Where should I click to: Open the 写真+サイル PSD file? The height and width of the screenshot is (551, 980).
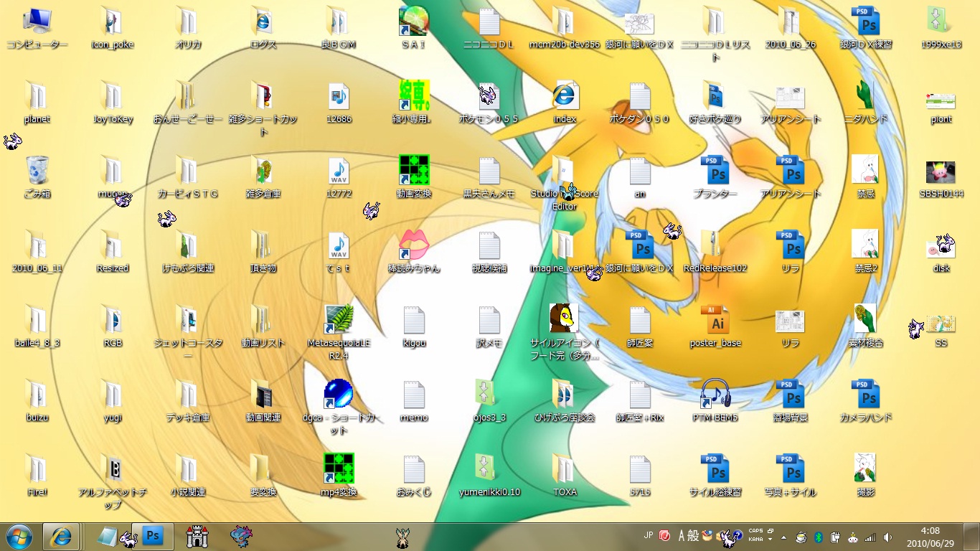(x=791, y=476)
